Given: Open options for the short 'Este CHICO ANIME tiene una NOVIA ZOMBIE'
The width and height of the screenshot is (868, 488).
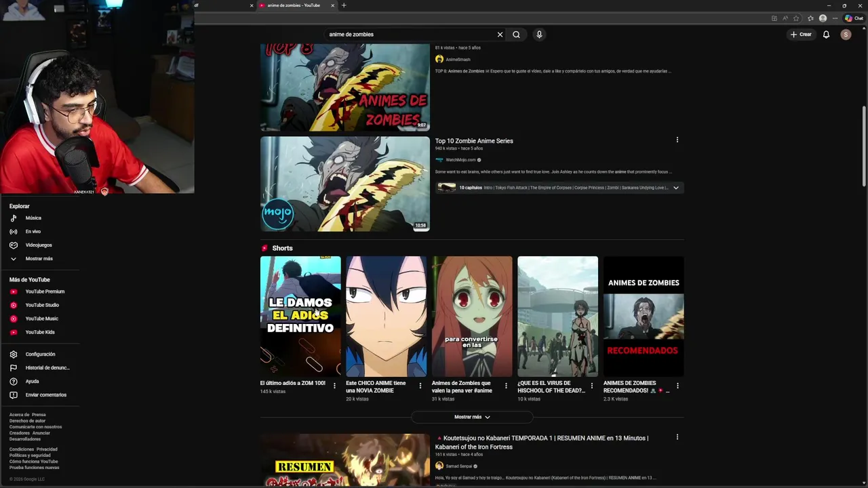Looking at the screenshot, I should 420,386.
